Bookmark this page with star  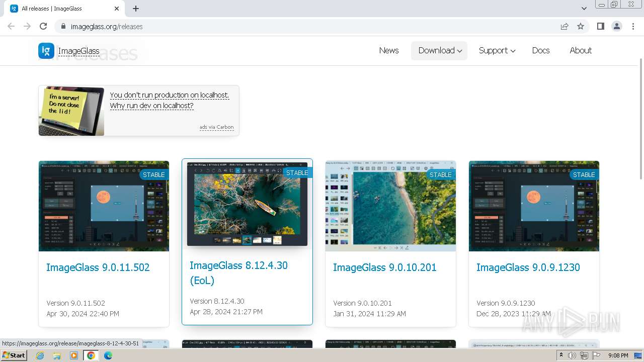click(581, 26)
